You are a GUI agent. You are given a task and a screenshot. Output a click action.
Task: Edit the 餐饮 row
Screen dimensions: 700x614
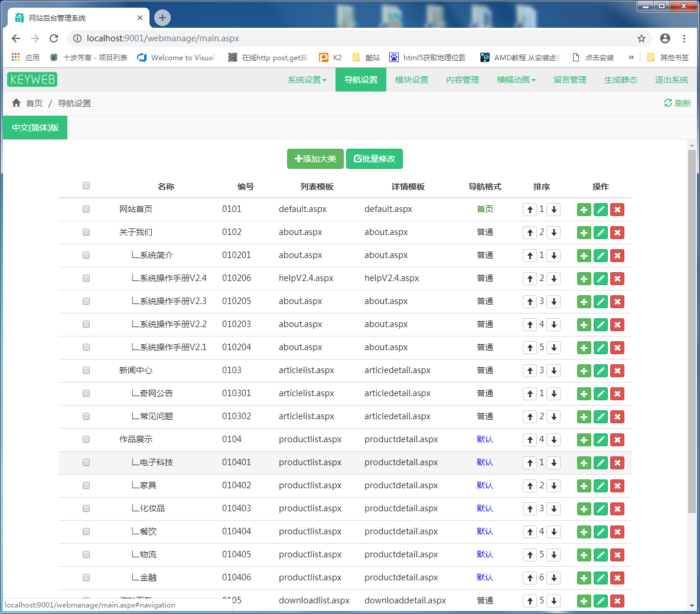[x=600, y=532]
